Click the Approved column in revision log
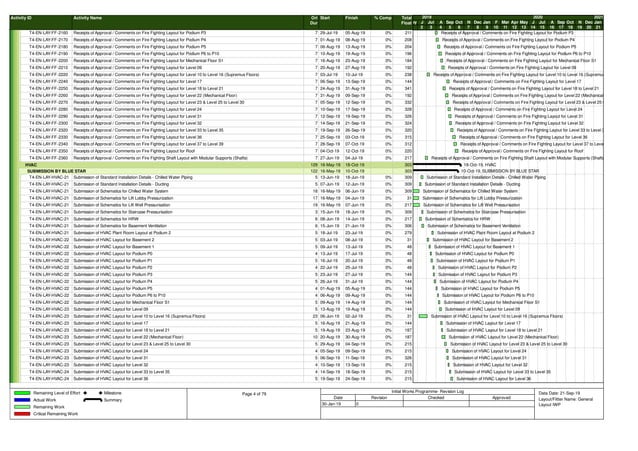 point(501,398)
